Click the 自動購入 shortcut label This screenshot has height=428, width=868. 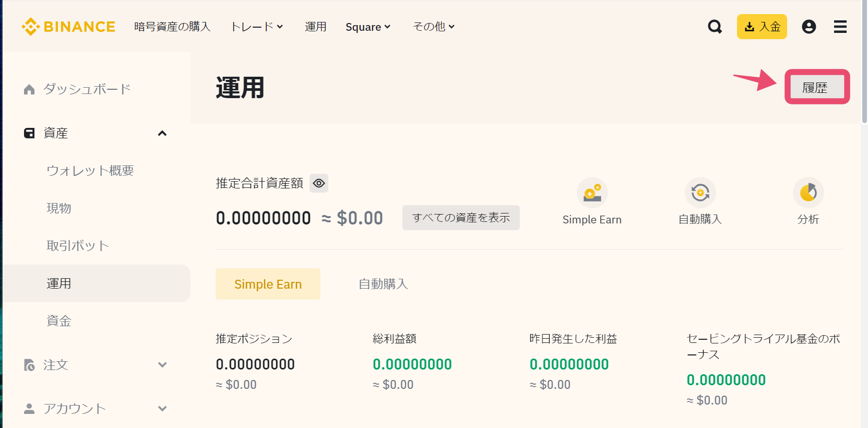coord(700,220)
